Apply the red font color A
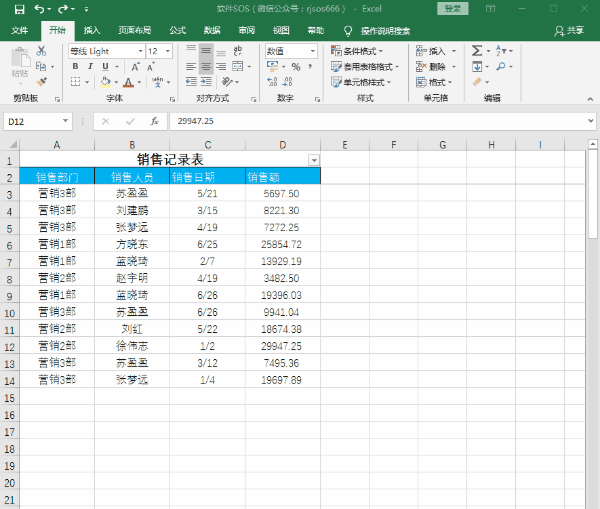 [129, 82]
